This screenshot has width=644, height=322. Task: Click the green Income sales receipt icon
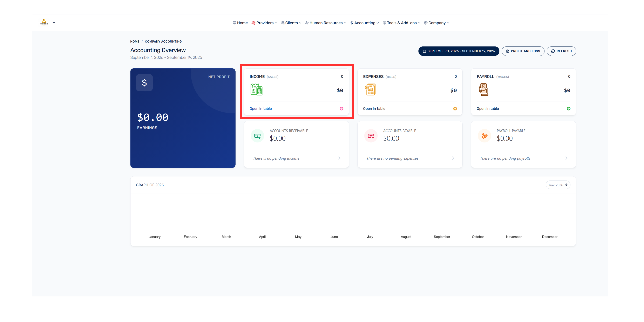coord(257,89)
